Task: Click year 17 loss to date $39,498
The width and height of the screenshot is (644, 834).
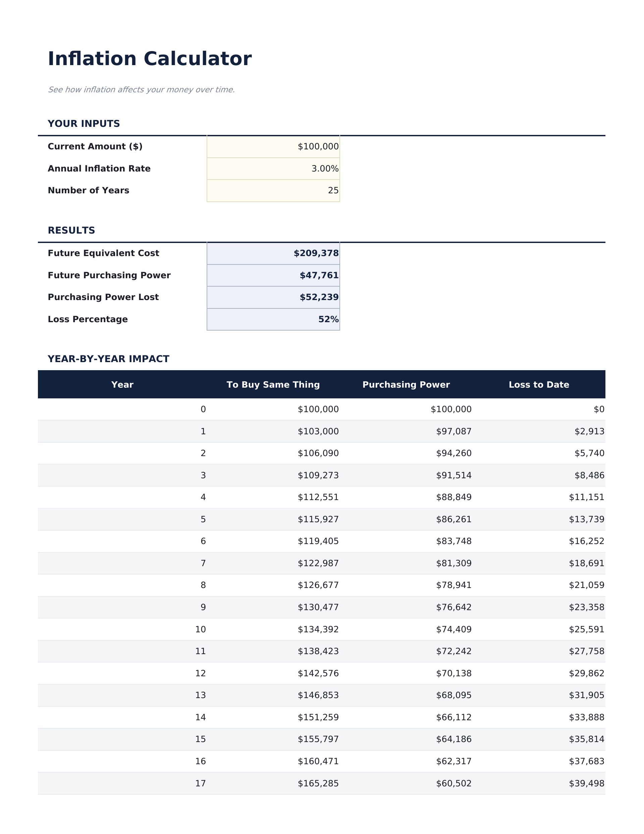Action: click(x=586, y=784)
